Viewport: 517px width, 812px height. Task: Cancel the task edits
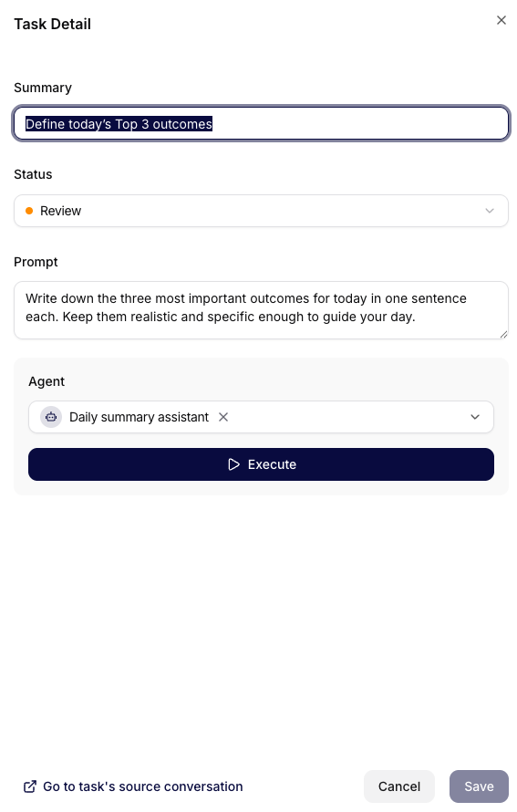pos(399,786)
